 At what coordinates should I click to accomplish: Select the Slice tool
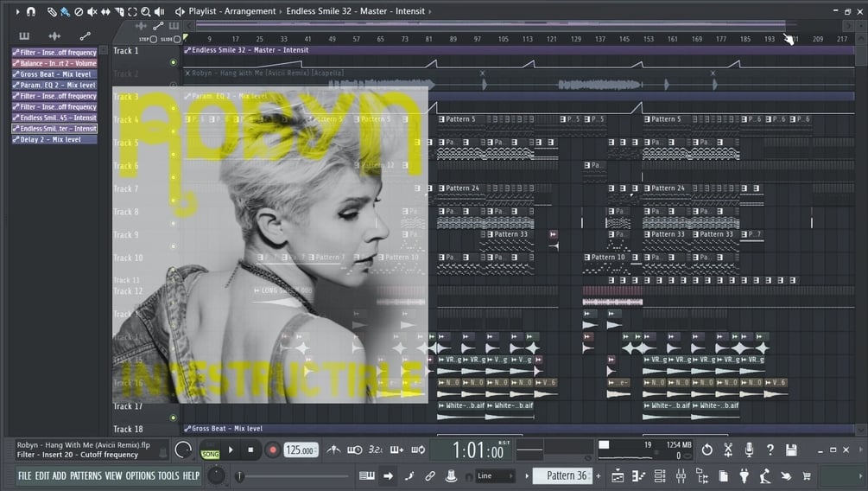119,11
